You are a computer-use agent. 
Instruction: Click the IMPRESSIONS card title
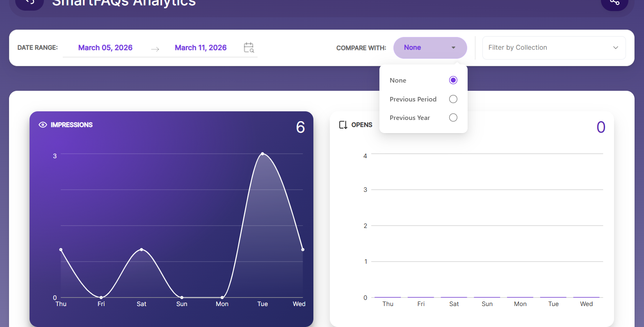(x=72, y=125)
